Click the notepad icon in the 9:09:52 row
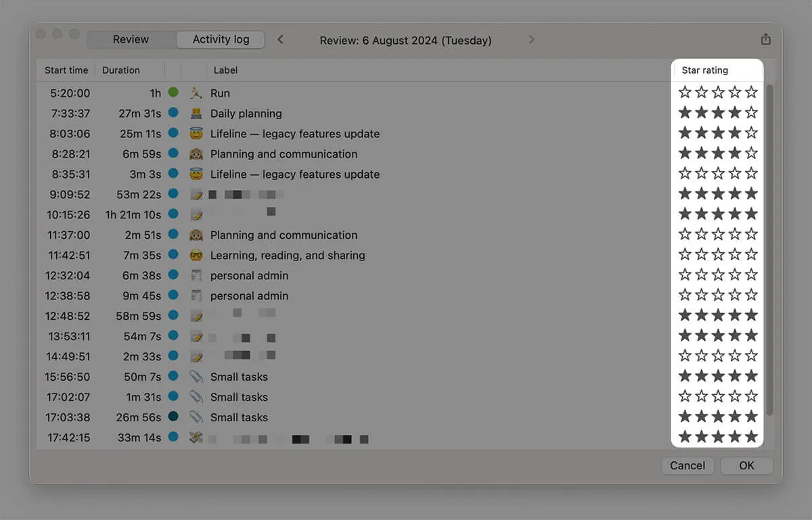Image resolution: width=812 pixels, height=520 pixels. pyautogui.click(x=196, y=195)
